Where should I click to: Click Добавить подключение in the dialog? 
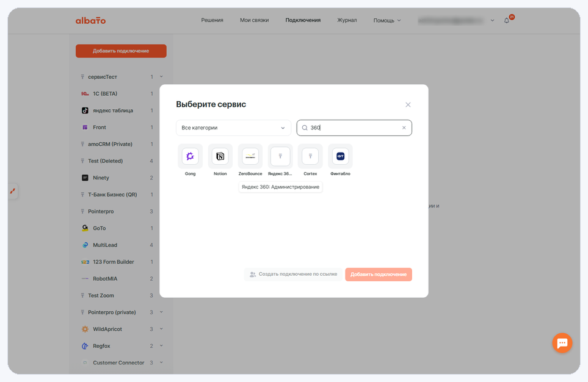pos(379,275)
